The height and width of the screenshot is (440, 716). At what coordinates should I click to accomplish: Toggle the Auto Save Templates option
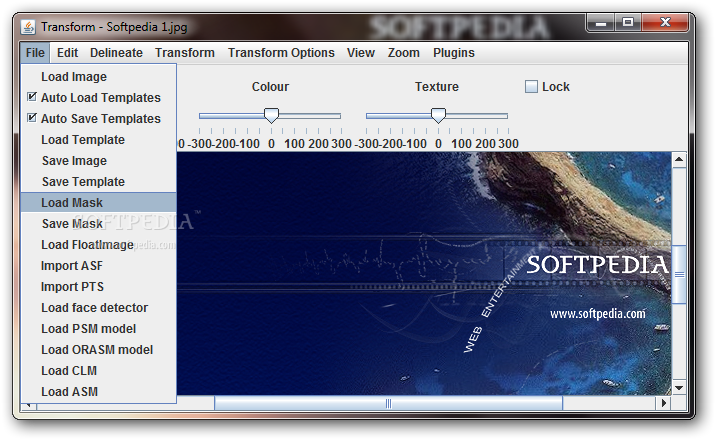(x=99, y=119)
